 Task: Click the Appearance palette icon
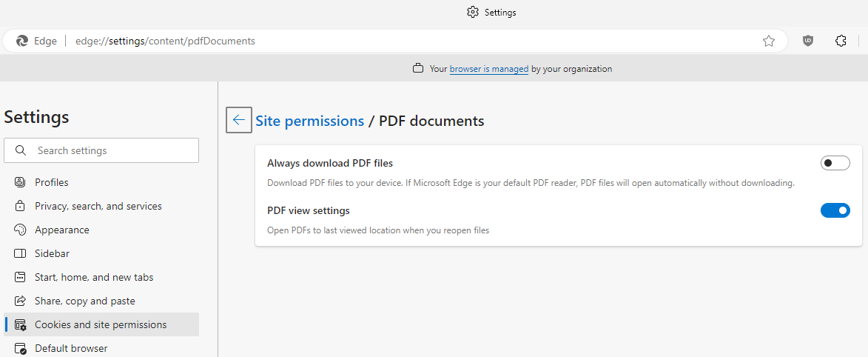pos(20,230)
